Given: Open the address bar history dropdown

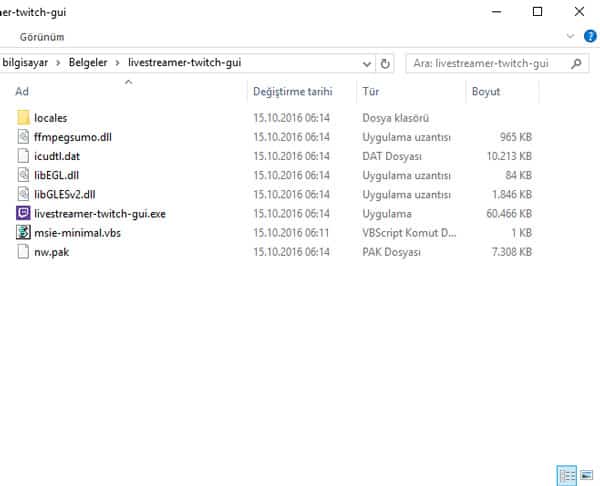Looking at the screenshot, I should [x=367, y=64].
